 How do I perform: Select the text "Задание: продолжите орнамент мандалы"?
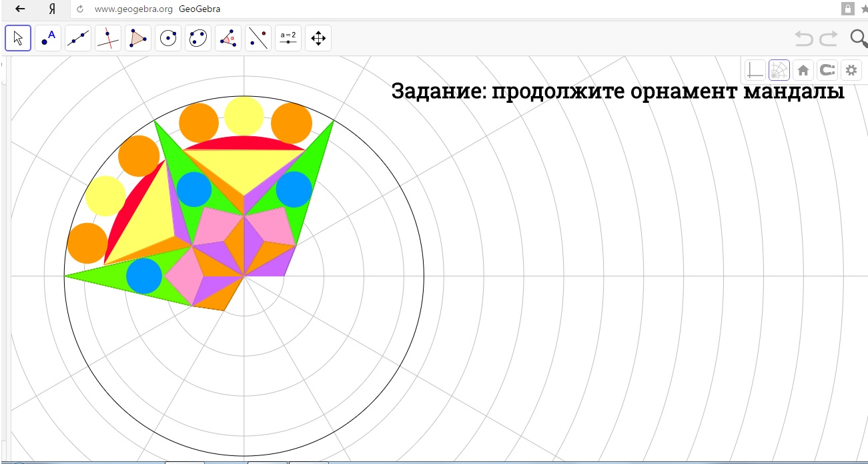pyautogui.click(x=618, y=91)
